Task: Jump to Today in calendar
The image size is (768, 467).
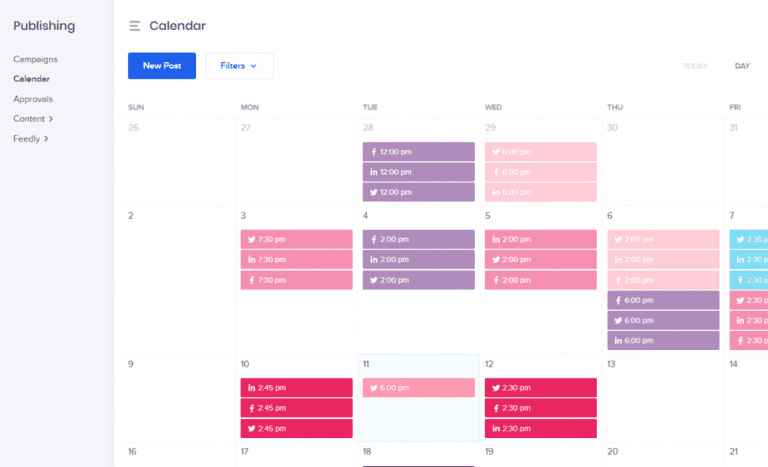Action: tap(695, 66)
